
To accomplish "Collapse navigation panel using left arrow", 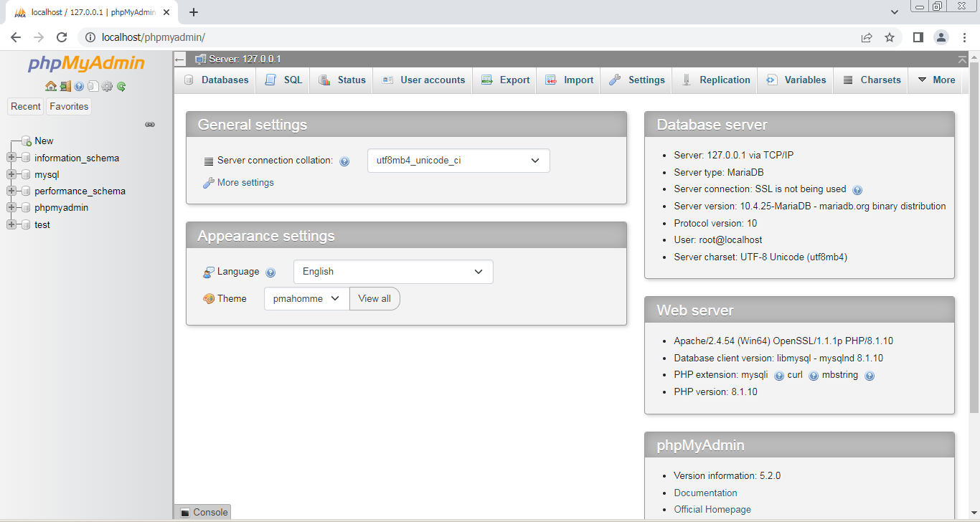I will point(180,59).
